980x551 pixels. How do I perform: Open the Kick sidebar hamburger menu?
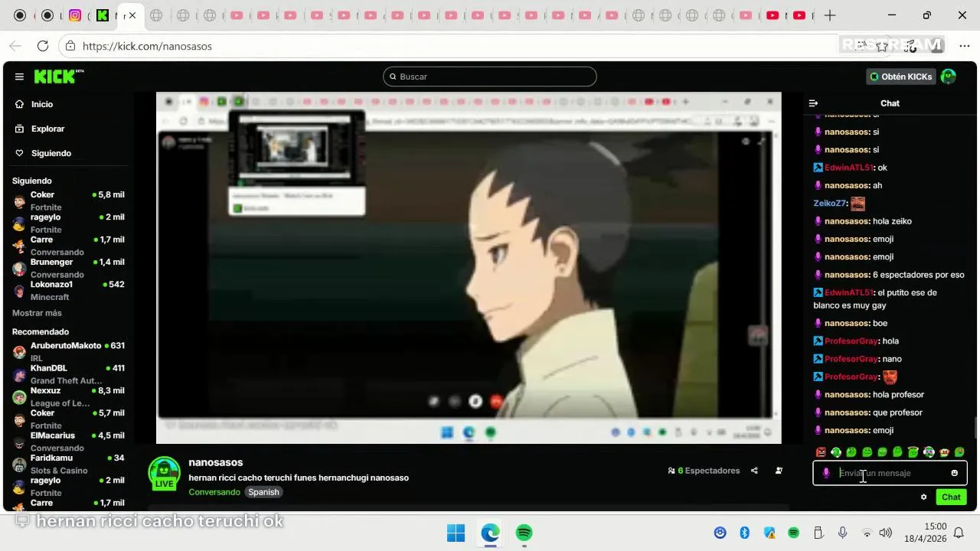[x=19, y=77]
